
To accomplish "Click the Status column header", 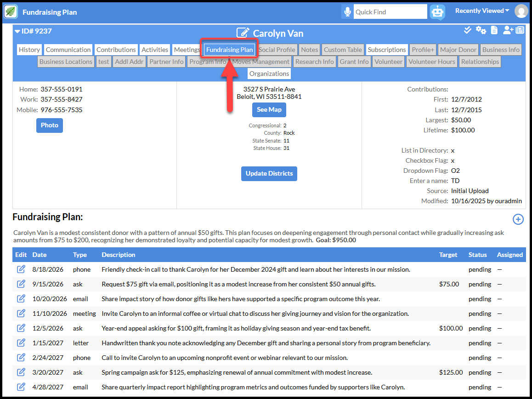I will [x=477, y=255].
